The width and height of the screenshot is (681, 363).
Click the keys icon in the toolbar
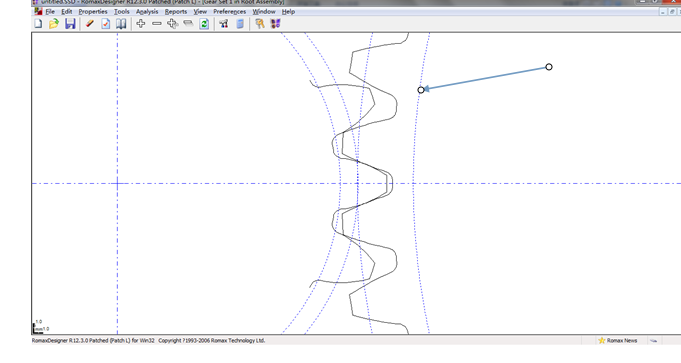point(260,24)
